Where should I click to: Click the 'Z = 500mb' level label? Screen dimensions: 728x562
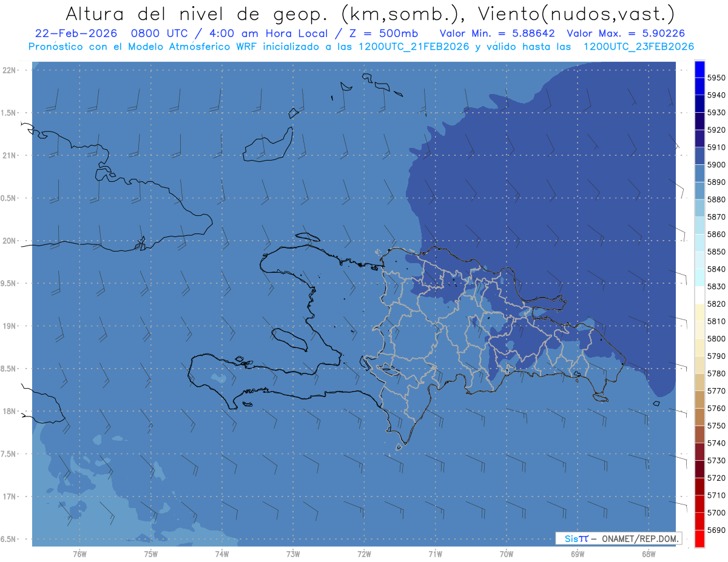383,33
